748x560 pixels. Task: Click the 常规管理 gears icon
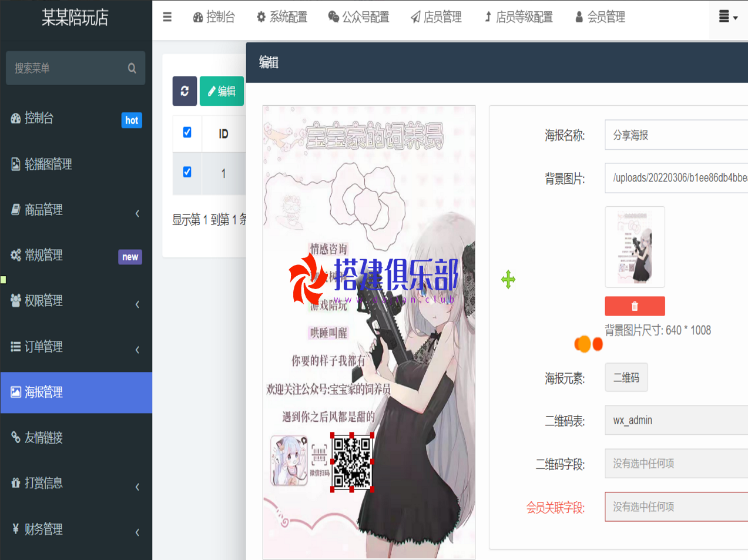[x=16, y=255]
